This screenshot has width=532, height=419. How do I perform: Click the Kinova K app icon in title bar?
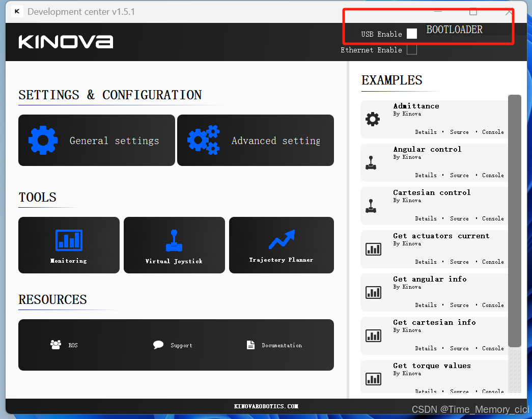tap(17, 11)
